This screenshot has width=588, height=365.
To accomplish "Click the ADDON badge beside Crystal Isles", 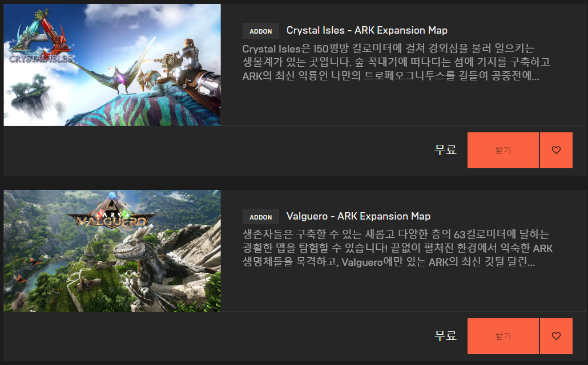I will click(261, 31).
